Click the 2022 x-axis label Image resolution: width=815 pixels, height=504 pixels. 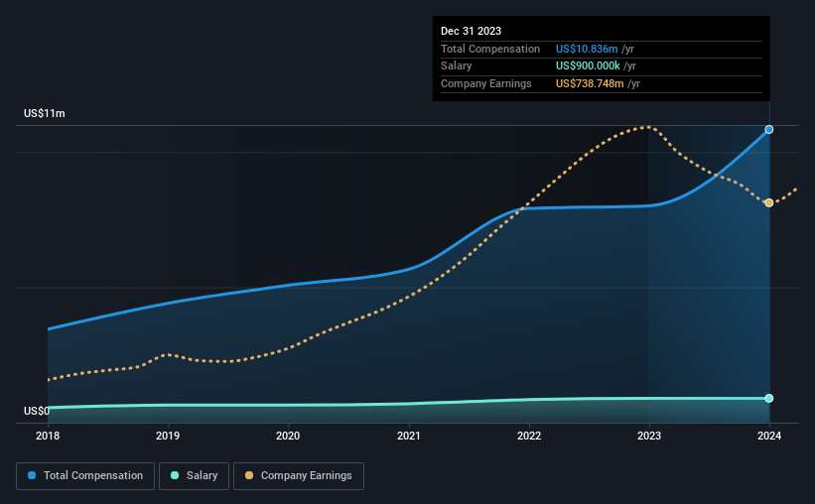coord(529,436)
